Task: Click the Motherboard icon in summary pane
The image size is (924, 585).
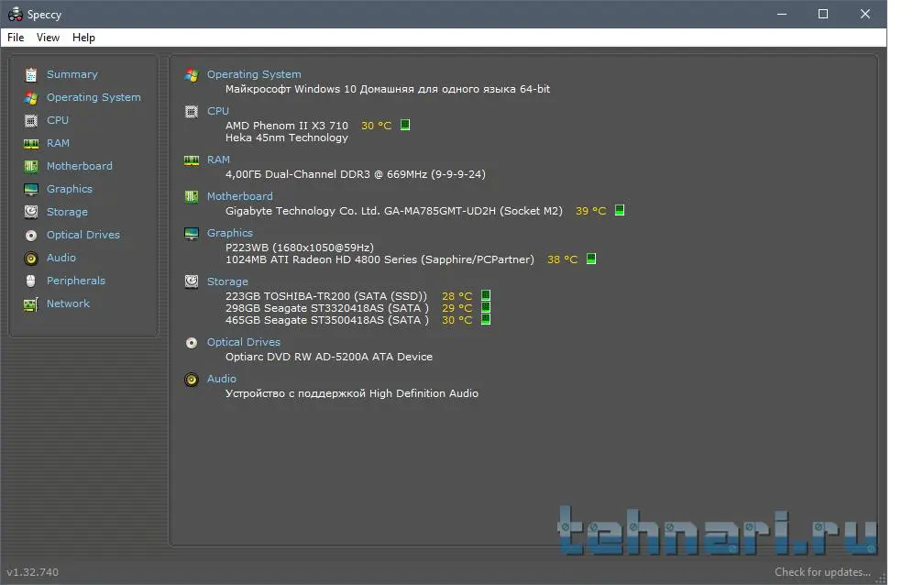Action: (x=192, y=196)
